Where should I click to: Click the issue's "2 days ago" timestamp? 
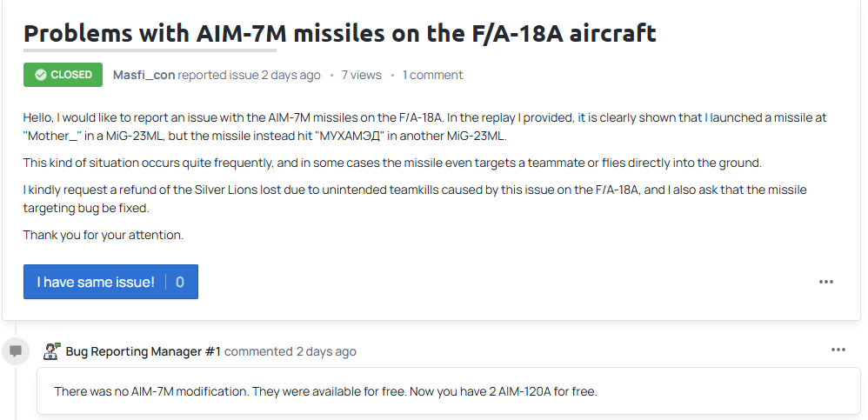(290, 75)
